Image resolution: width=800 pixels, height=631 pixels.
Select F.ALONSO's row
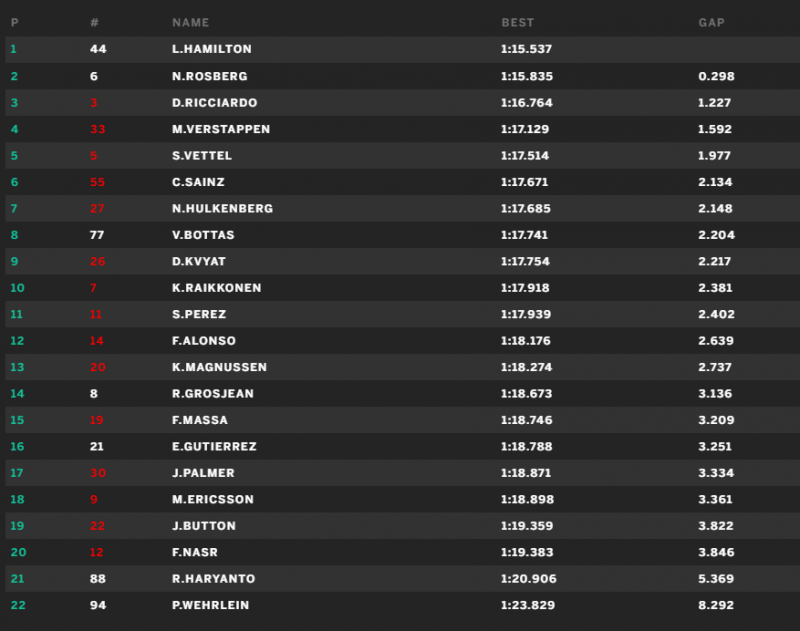[403, 341]
